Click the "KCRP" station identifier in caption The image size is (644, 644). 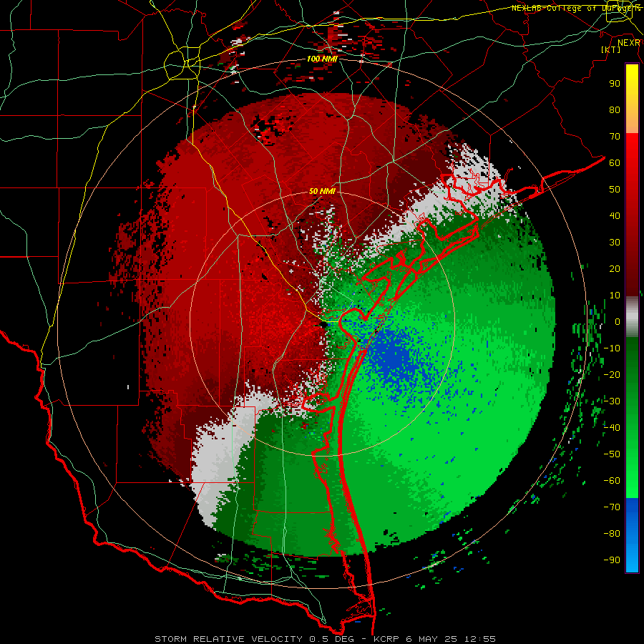click(386, 639)
